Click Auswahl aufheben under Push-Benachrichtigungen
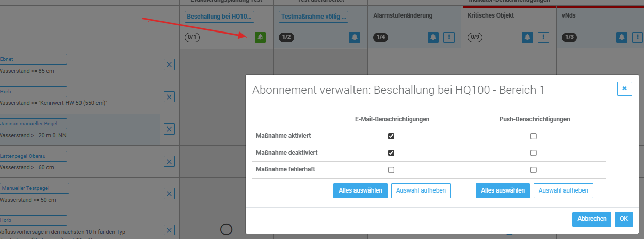This screenshot has height=239, width=644. 563,190
